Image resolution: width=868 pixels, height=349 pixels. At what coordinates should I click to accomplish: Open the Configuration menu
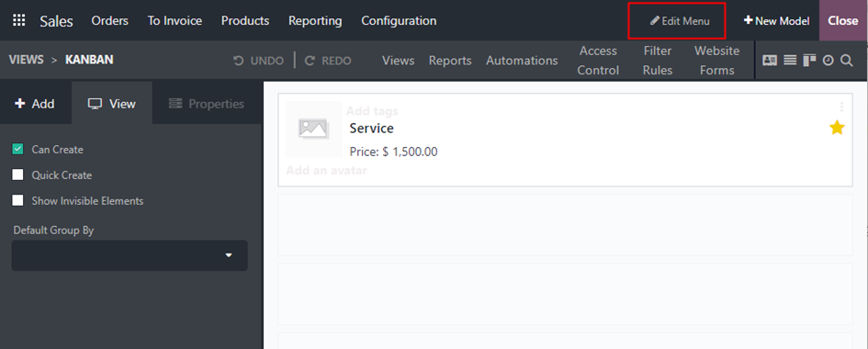pyautogui.click(x=399, y=20)
